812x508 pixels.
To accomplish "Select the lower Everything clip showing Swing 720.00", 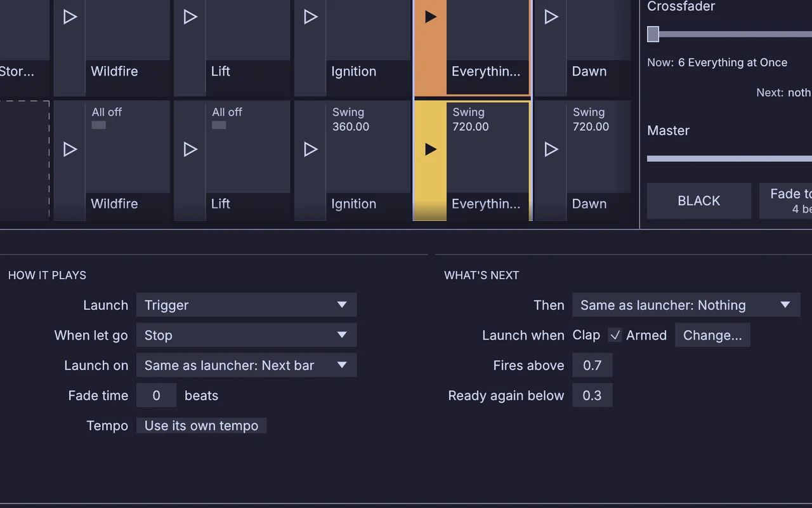I will point(488,148).
